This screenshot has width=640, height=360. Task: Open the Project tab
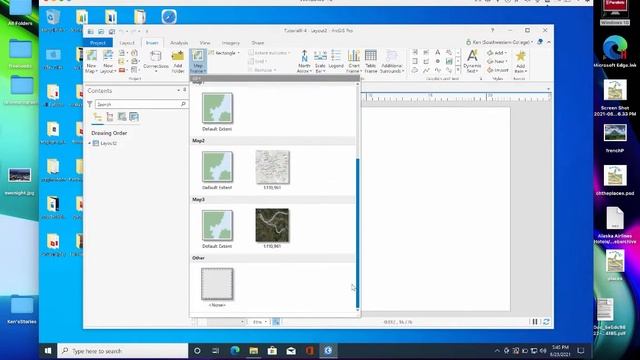[98, 43]
